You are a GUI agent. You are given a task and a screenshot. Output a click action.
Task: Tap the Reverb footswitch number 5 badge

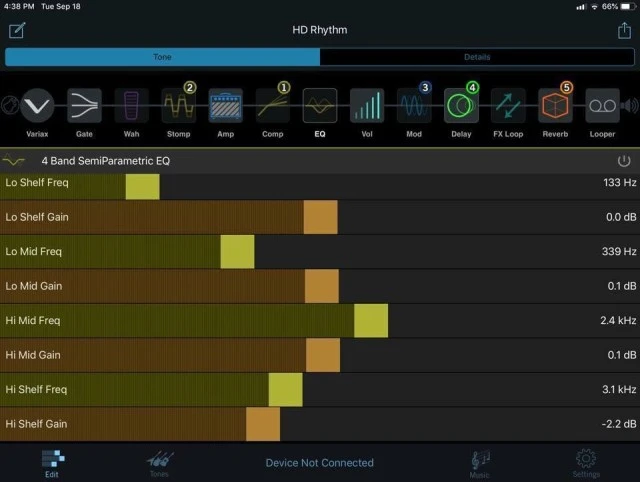pos(566,87)
